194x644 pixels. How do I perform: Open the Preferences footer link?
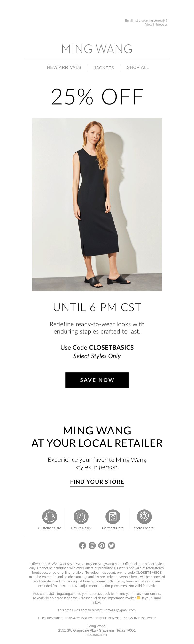(109, 618)
